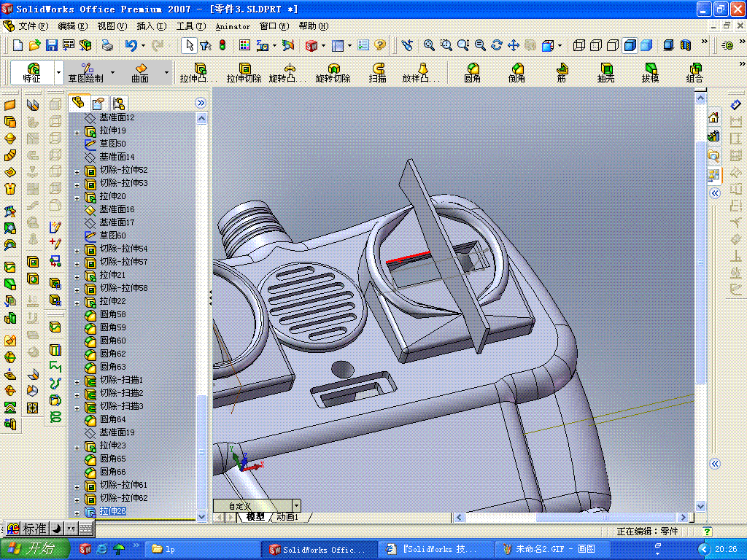Click the 抽壳 shell tool

pyautogui.click(x=606, y=73)
